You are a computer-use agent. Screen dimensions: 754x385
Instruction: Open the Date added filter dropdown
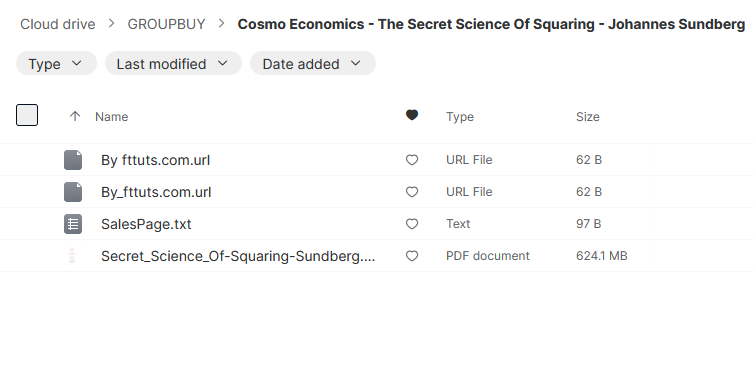pyautogui.click(x=313, y=63)
